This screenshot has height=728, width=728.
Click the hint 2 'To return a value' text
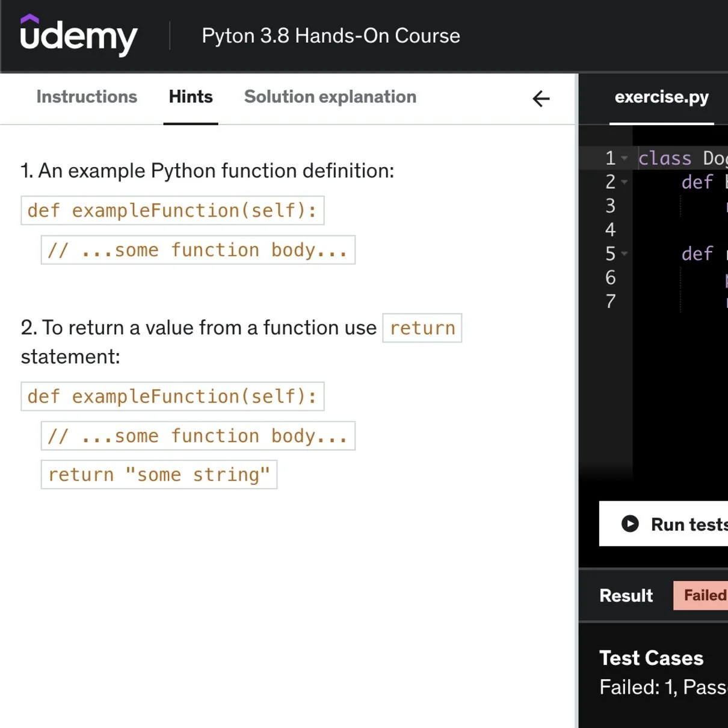(x=199, y=328)
